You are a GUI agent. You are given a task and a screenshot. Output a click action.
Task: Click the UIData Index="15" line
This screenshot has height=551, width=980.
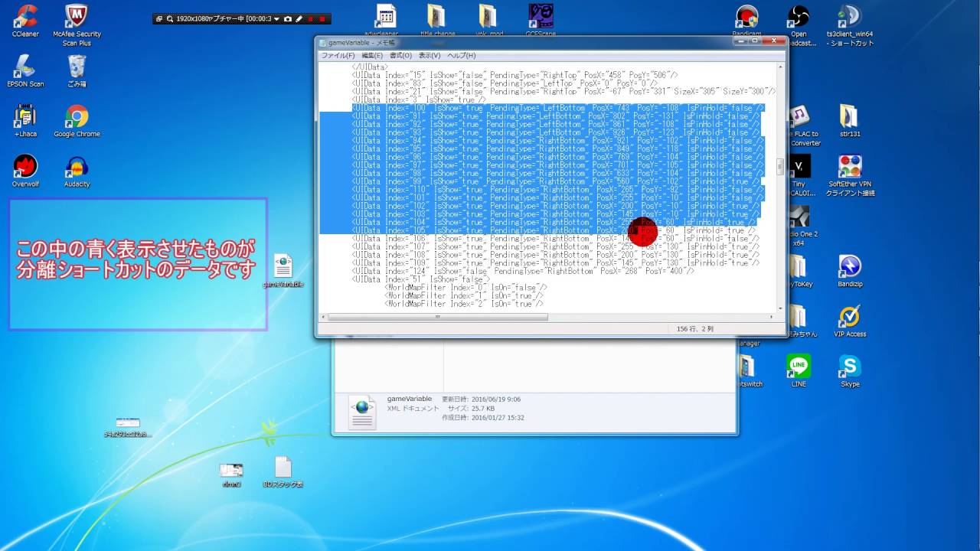(514, 75)
